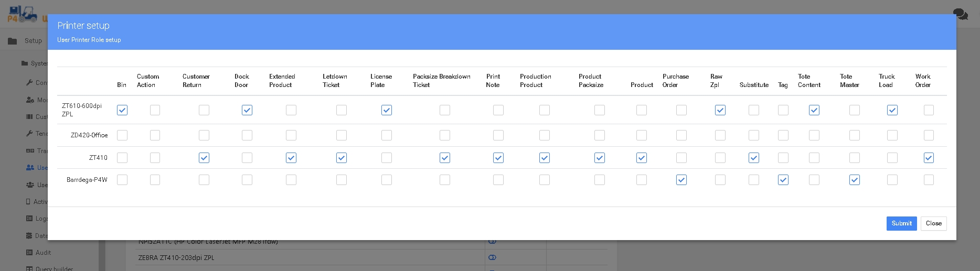The height and width of the screenshot is (271, 980).
Task: Click the Production Product column header
Action: 536,81
